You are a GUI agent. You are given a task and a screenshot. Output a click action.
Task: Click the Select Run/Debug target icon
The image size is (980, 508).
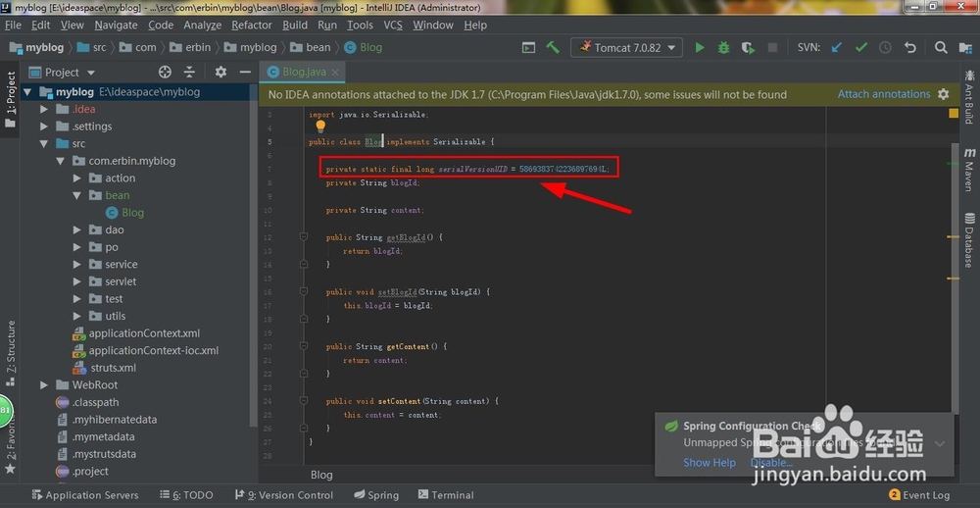point(529,47)
